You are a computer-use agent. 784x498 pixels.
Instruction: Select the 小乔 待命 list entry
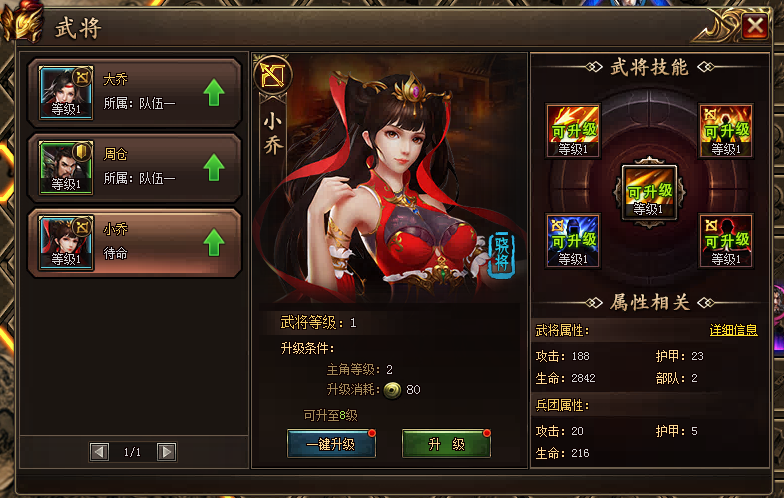coord(135,243)
